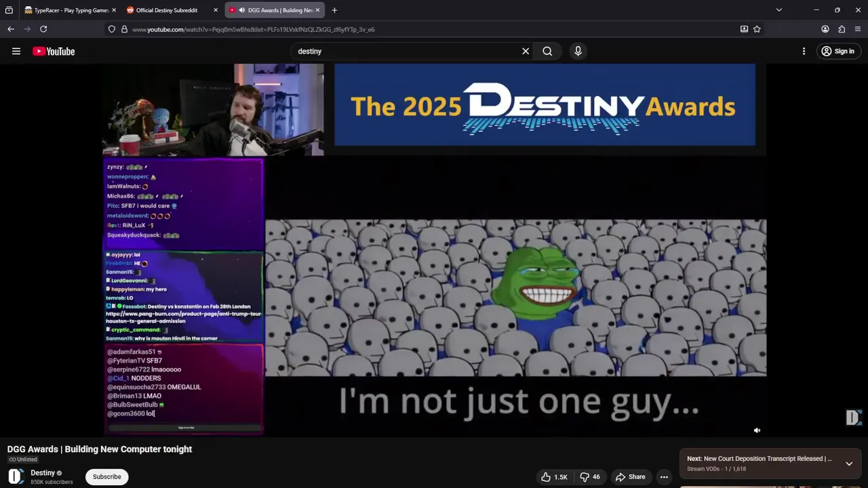
Task: Close the DGG Awards tab
Action: pyautogui.click(x=317, y=10)
